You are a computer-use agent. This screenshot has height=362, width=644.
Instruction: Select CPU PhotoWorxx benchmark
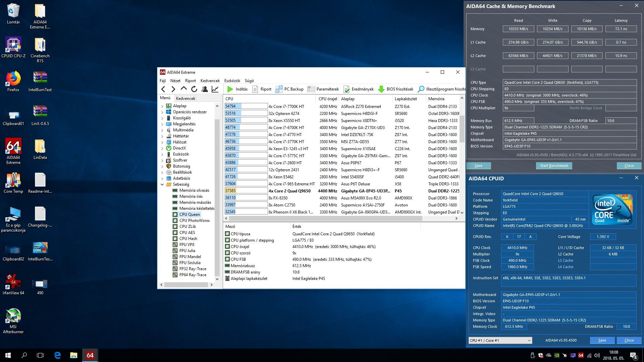(x=194, y=221)
